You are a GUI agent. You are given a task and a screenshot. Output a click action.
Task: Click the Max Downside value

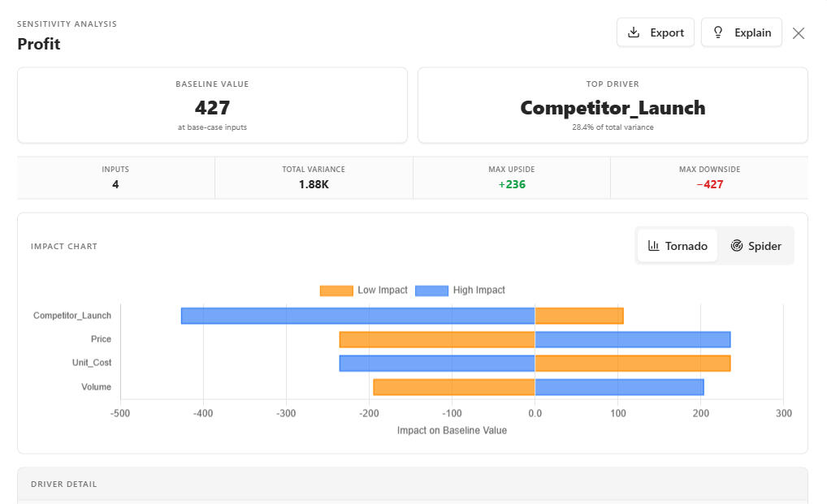click(709, 184)
